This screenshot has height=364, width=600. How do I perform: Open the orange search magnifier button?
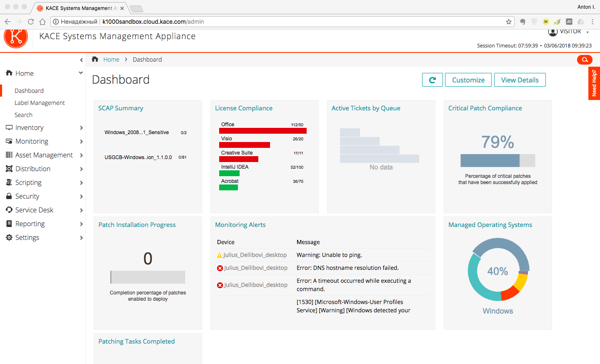[585, 60]
